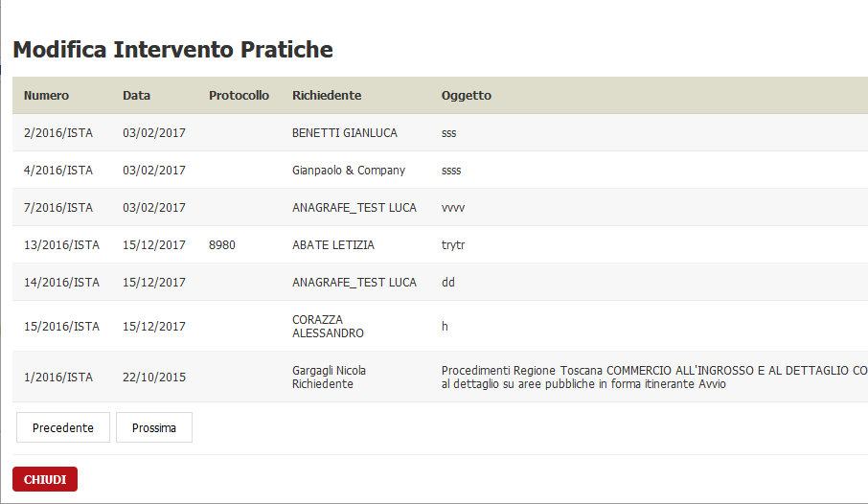Open practice number 2/2016/ISTA

point(58,133)
